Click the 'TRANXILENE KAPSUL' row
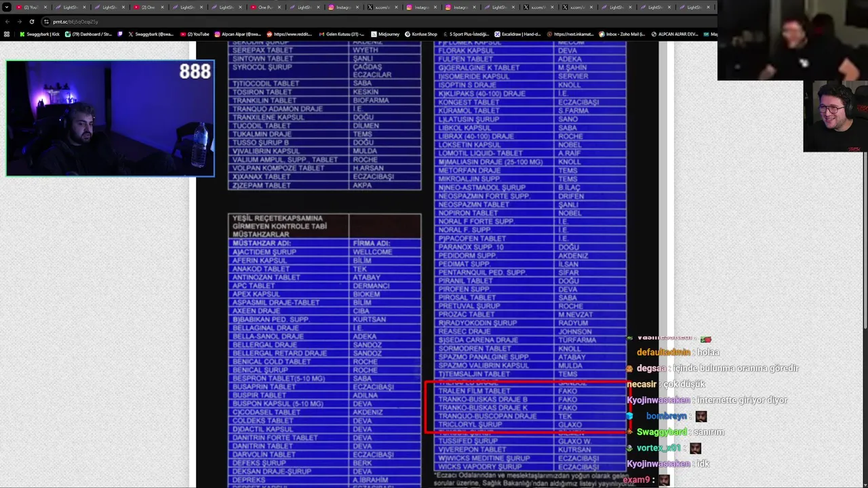This screenshot has width=868, height=488. (324, 117)
